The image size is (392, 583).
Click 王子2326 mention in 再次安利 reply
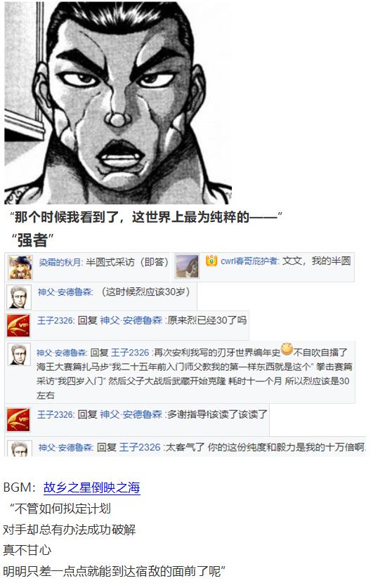[129, 352]
